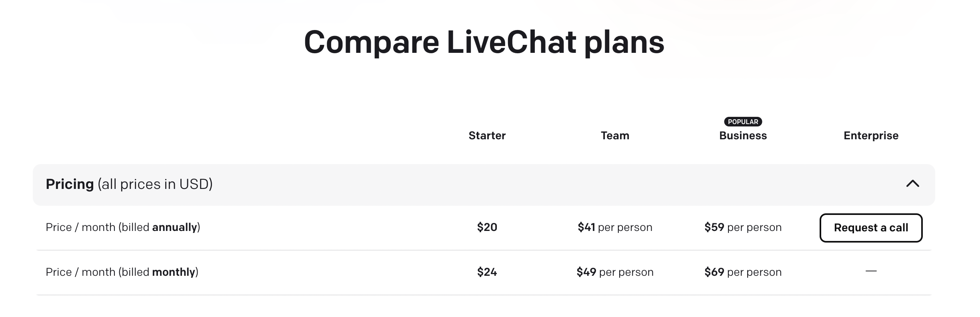This screenshot has height=317, width=980.
Task: Click the $59 per person Business price
Action: tap(743, 227)
